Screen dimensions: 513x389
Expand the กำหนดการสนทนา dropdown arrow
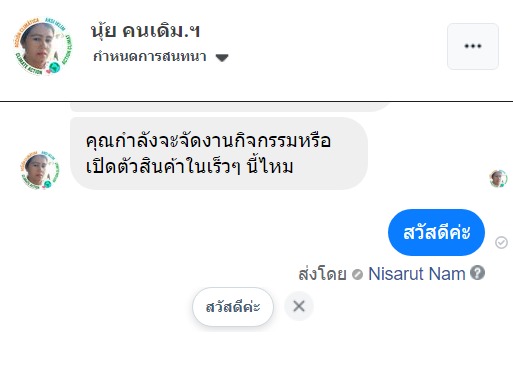222,58
